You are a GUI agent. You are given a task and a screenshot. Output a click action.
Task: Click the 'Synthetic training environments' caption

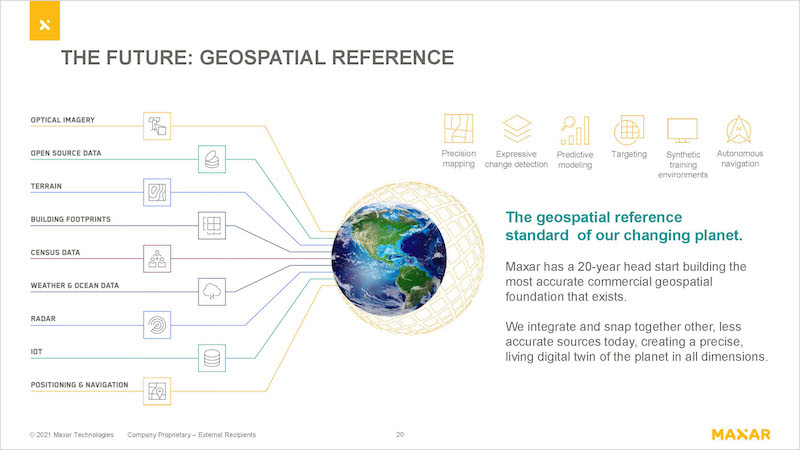(683, 165)
